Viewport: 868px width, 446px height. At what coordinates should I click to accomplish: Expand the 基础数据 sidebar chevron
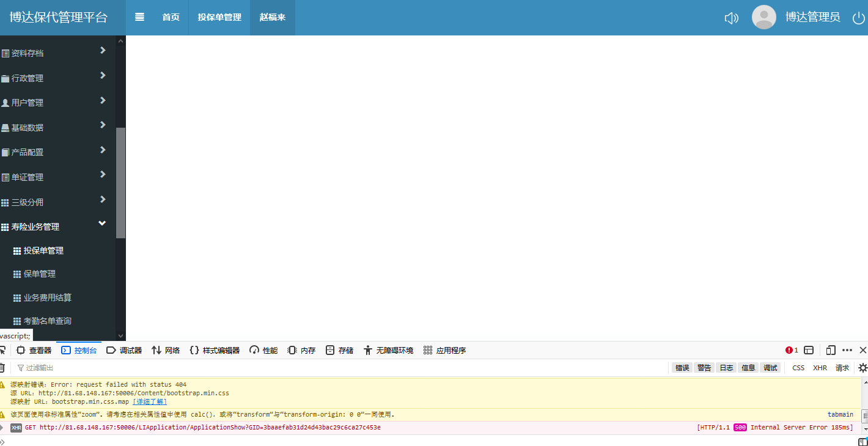pyautogui.click(x=103, y=125)
